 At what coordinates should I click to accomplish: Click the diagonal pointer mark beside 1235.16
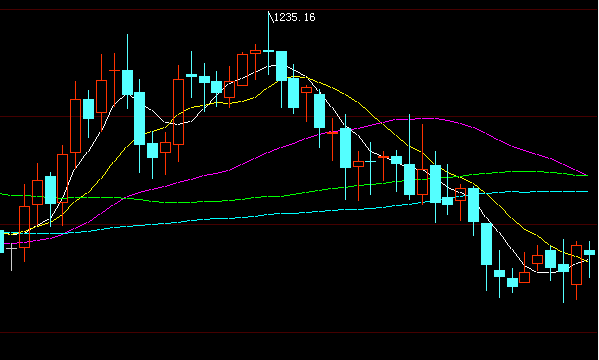click(271, 17)
